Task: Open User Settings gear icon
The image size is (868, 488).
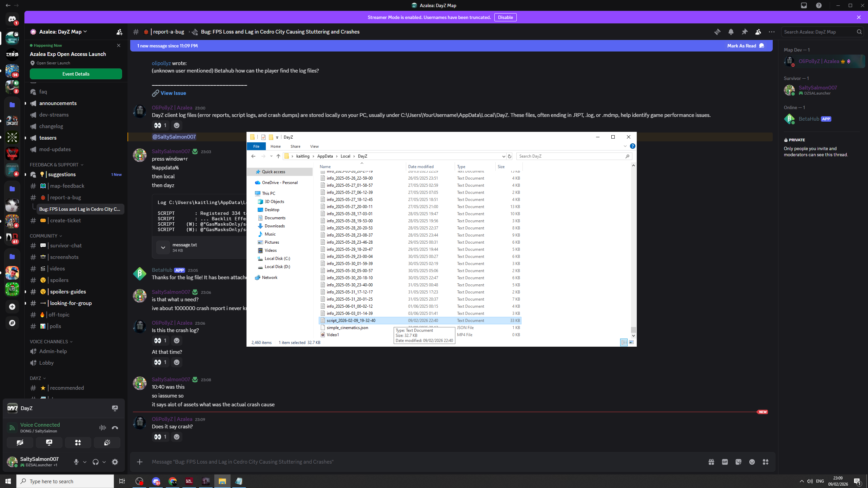Action: [115, 462]
